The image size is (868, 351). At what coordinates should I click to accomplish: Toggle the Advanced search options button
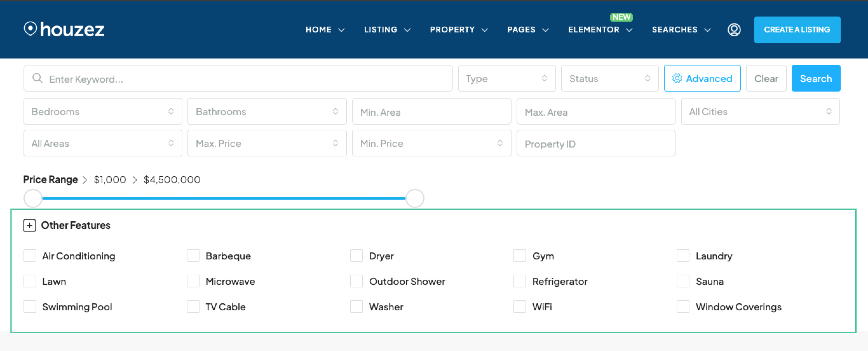click(x=702, y=78)
